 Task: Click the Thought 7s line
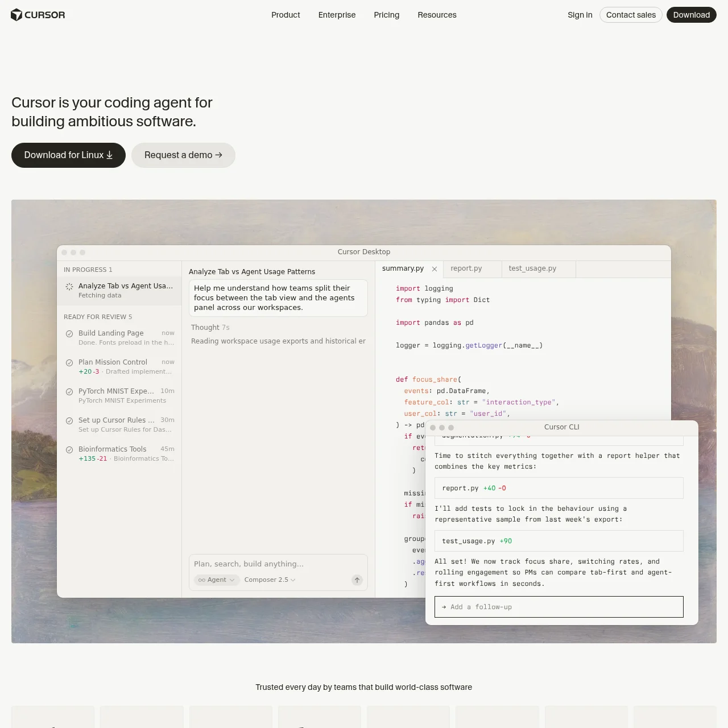click(210, 328)
